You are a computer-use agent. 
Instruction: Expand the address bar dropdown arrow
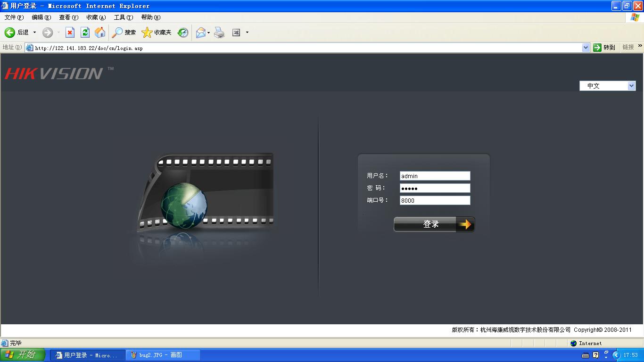[x=586, y=48]
